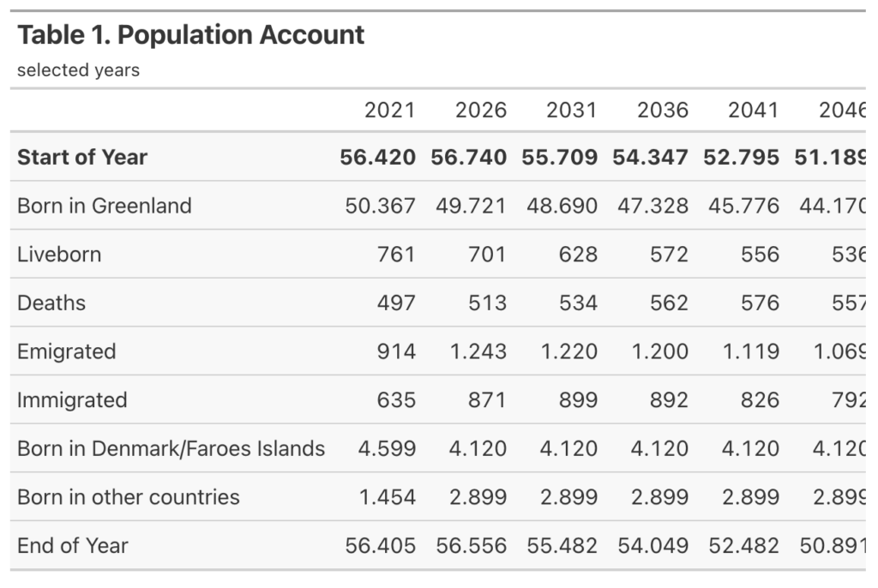This screenshot has width=878, height=588.
Task: Select the 1.243 Emigrated value for 2026
Action: (x=478, y=351)
